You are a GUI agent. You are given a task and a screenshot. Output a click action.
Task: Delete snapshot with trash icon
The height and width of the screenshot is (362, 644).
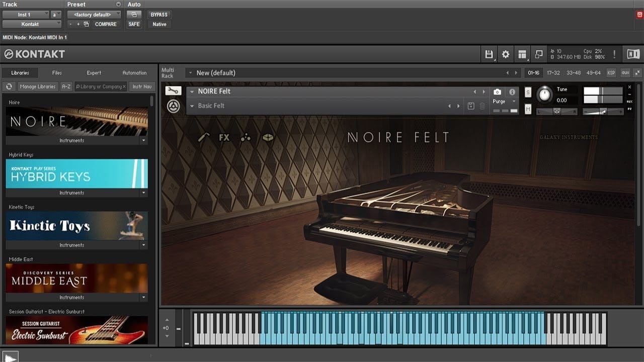coord(482,106)
